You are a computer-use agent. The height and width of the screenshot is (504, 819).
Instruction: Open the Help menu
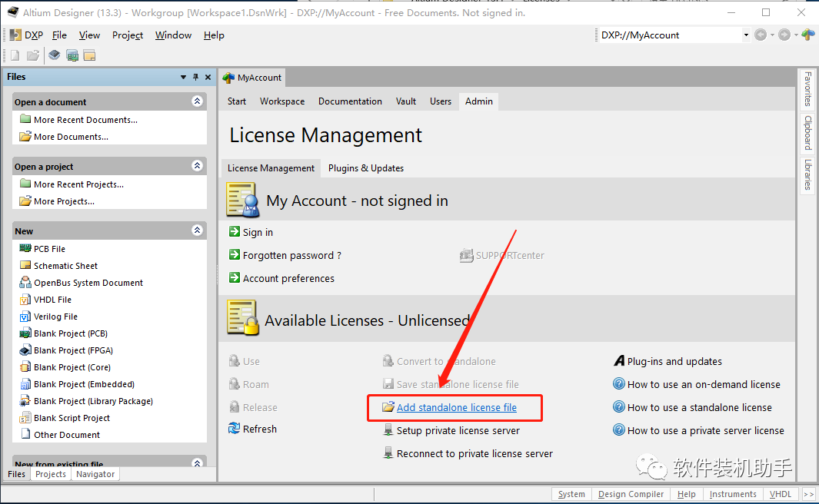[x=214, y=35]
